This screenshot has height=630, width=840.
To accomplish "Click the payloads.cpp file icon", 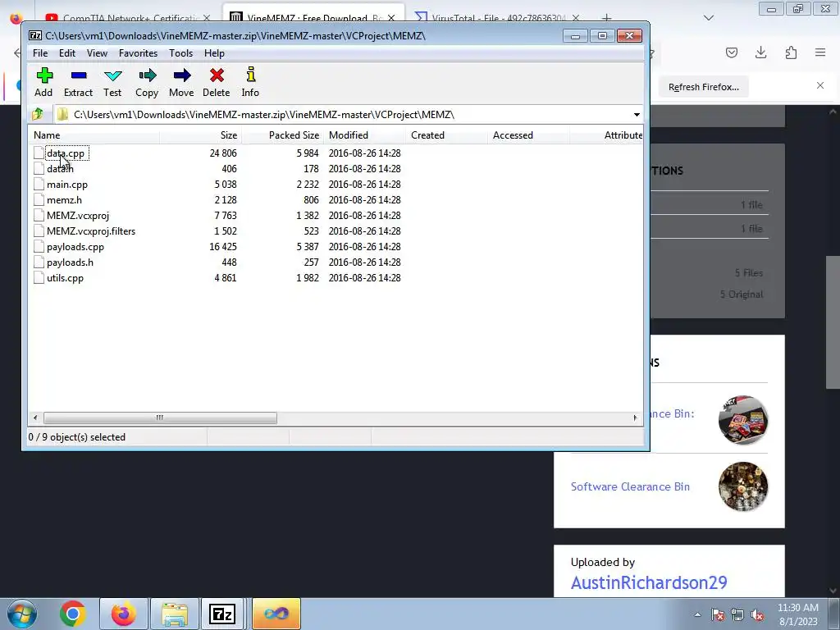I will (39, 247).
